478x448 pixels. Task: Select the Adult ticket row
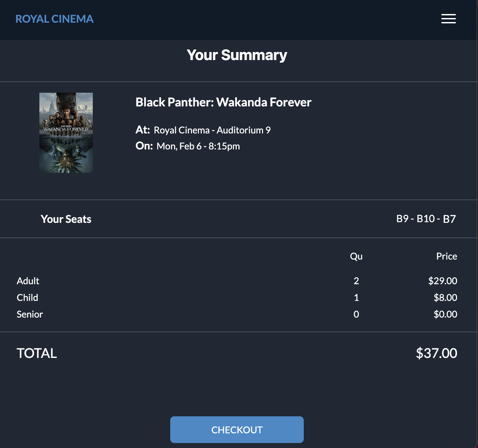28,281
